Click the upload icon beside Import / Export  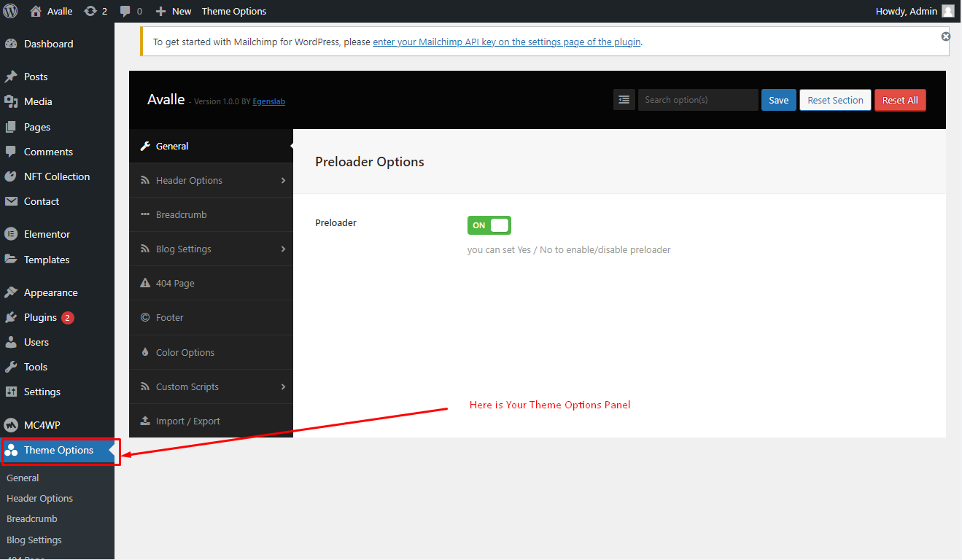click(145, 421)
